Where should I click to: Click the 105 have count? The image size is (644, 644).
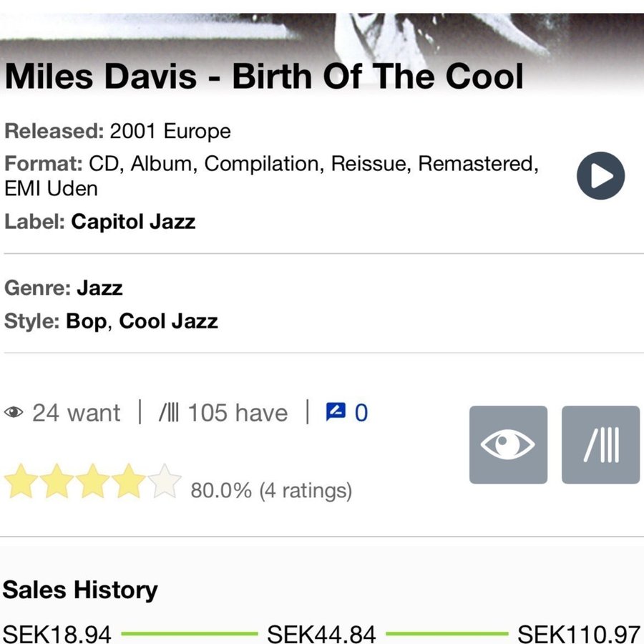coord(237,413)
